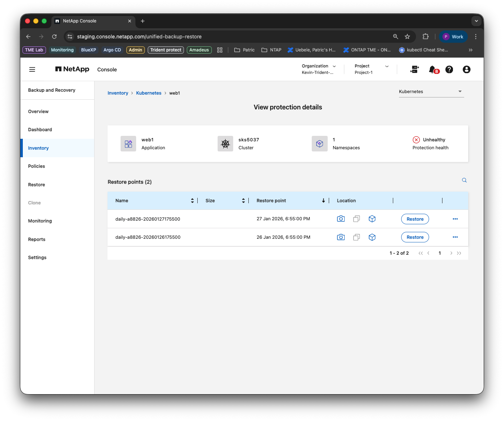504x421 pixels.
Task: Toggle Restore point column sort order
Action: [x=323, y=201]
